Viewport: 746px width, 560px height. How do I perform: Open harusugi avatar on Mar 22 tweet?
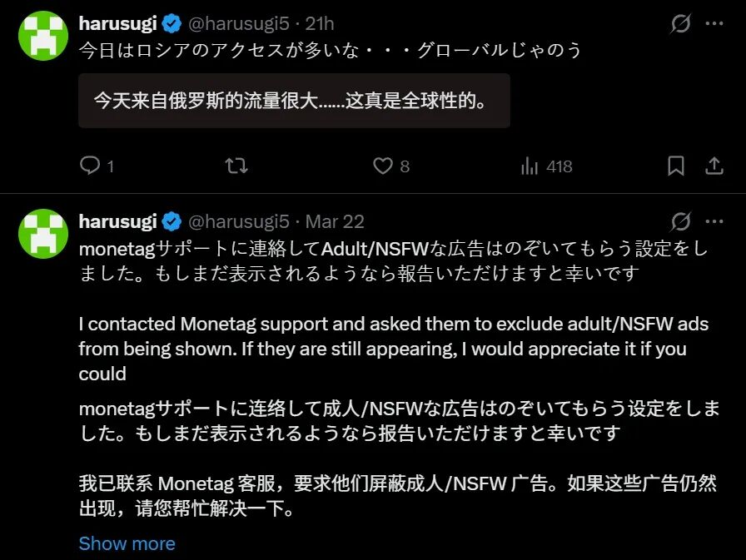[42, 234]
